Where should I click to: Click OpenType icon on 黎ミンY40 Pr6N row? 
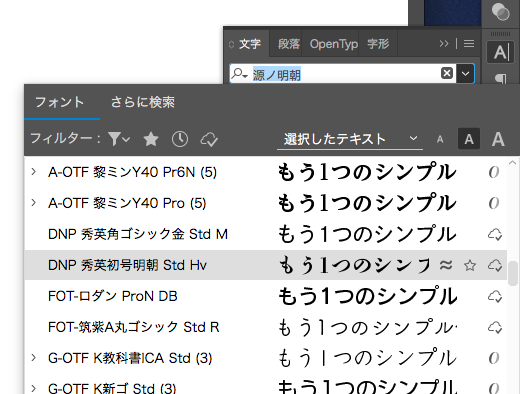coord(494,172)
